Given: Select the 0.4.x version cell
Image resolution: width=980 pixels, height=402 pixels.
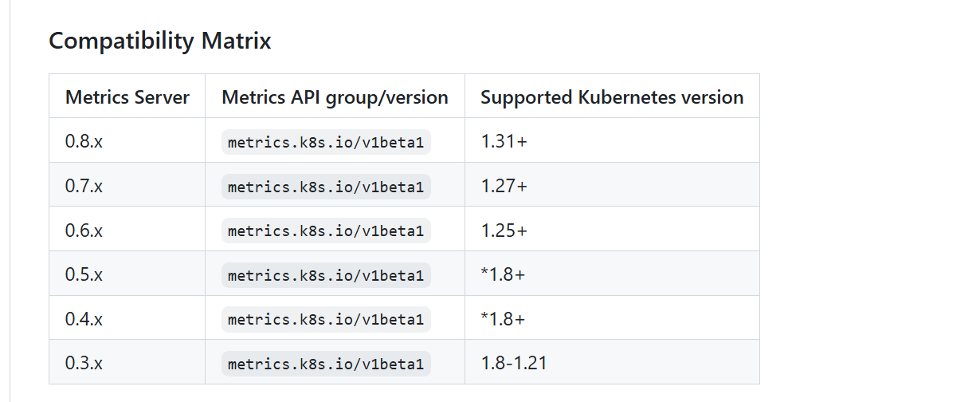Looking at the screenshot, I should click(84, 319).
